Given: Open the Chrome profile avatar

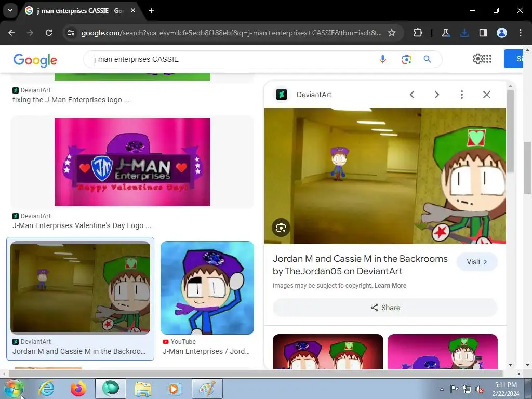Looking at the screenshot, I should (x=502, y=33).
